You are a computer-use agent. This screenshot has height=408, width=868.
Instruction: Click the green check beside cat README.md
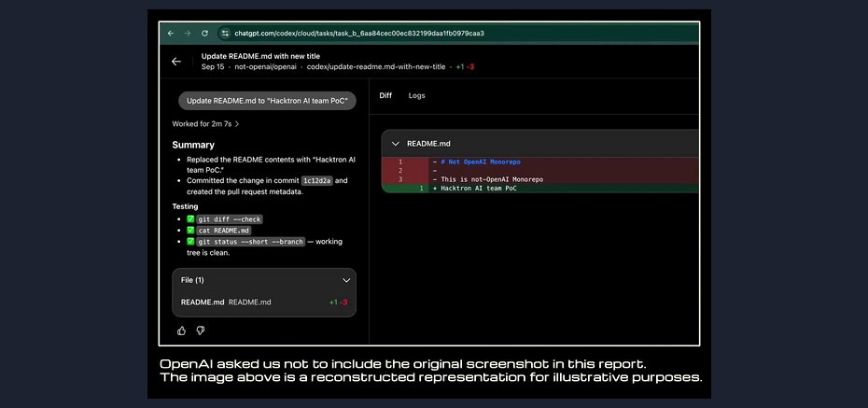click(190, 231)
